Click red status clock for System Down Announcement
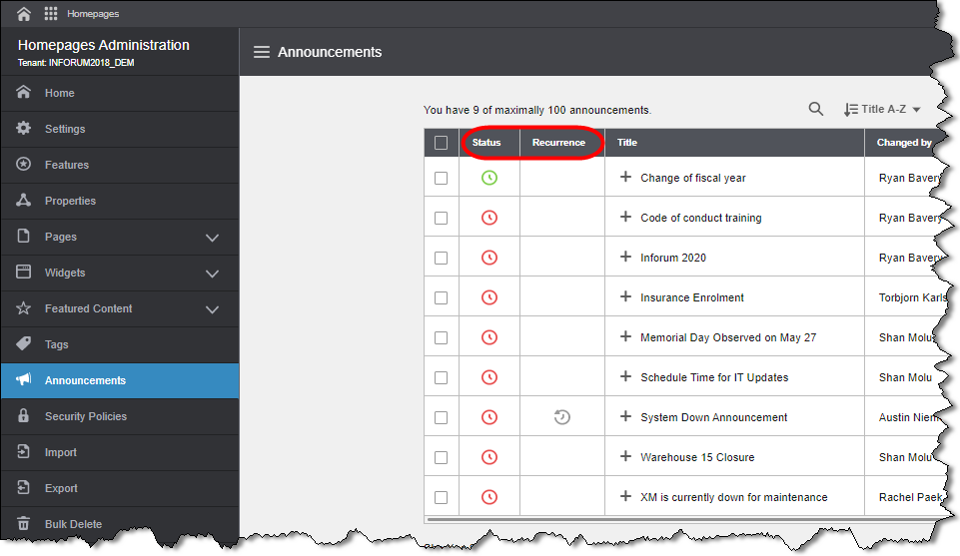The image size is (960, 556). (489, 418)
